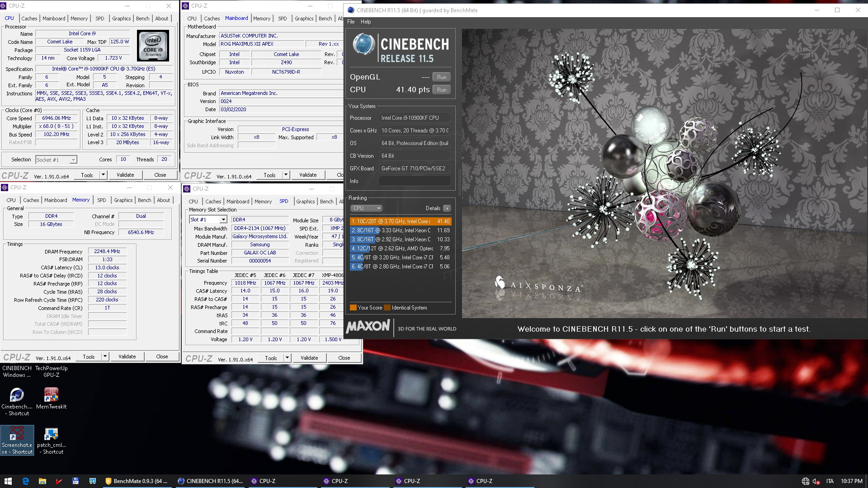Click ITA language indicator in tray
This screenshot has width=868, height=488.
point(830,481)
